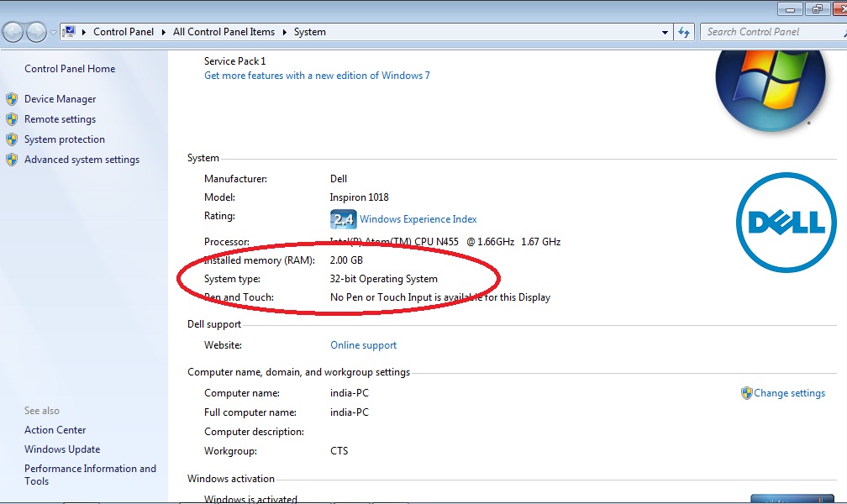Open Advanced system settings link

pyautogui.click(x=82, y=160)
